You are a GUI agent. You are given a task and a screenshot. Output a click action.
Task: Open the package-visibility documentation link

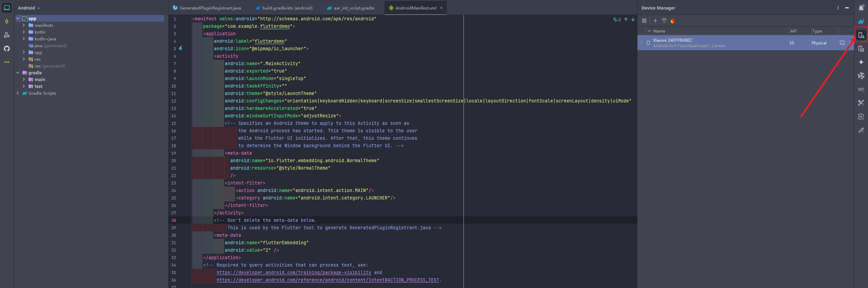coord(294,272)
